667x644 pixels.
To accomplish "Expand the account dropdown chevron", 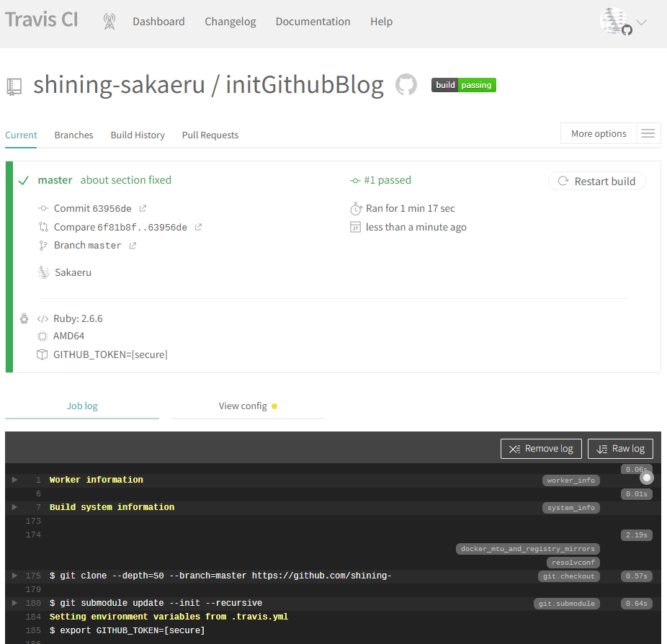I will (x=642, y=22).
